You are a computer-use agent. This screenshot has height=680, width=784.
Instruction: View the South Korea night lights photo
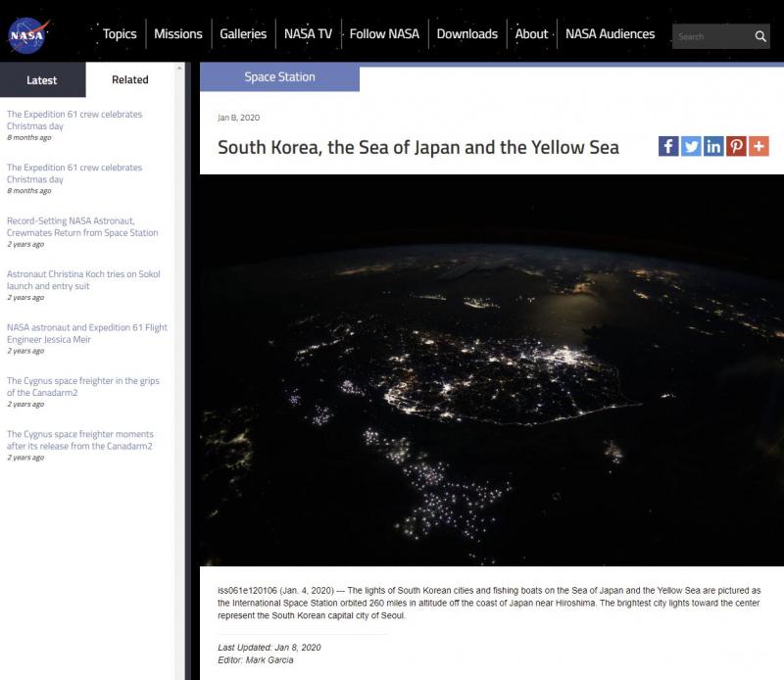tap(492, 370)
